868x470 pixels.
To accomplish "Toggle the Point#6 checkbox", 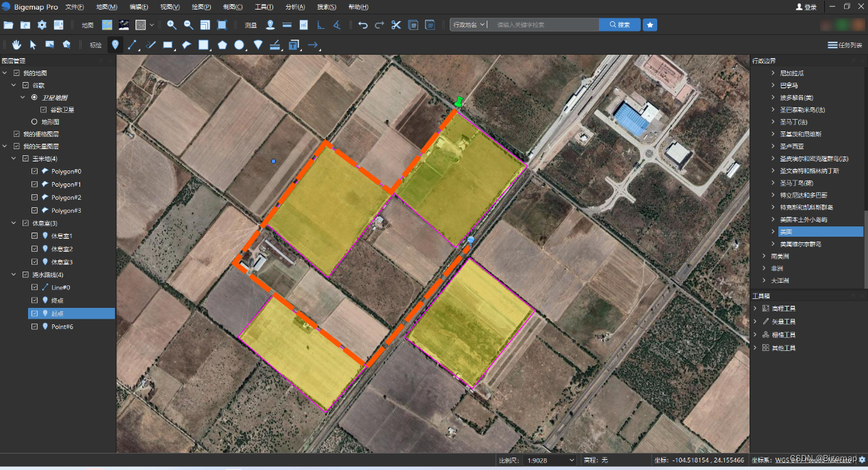I will tap(35, 326).
